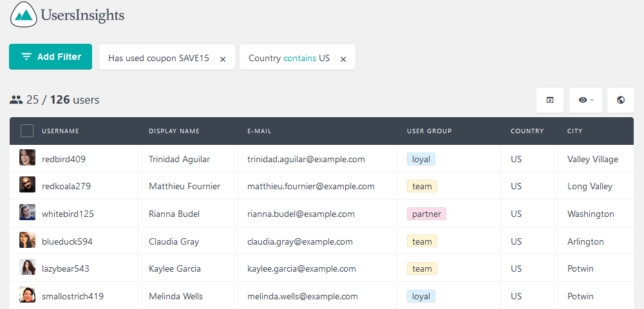Open redbird409's avatar thumbnail
This screenshot has height=309, width=644.
point(27,158)
